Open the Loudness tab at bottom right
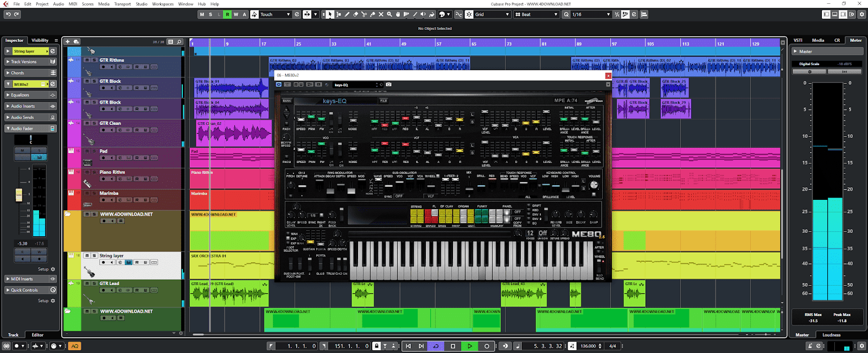This screenshot has width=868, height=353. [x=831, y=335]
